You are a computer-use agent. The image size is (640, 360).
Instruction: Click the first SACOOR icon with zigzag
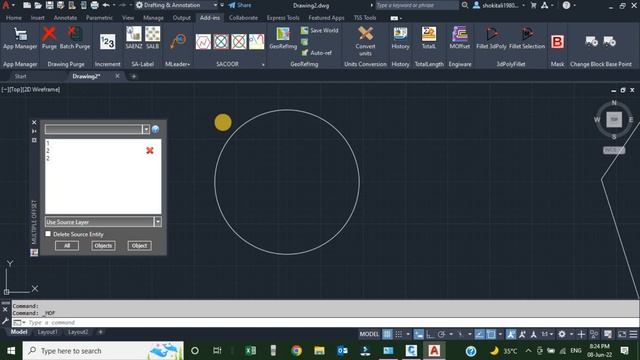203,42
